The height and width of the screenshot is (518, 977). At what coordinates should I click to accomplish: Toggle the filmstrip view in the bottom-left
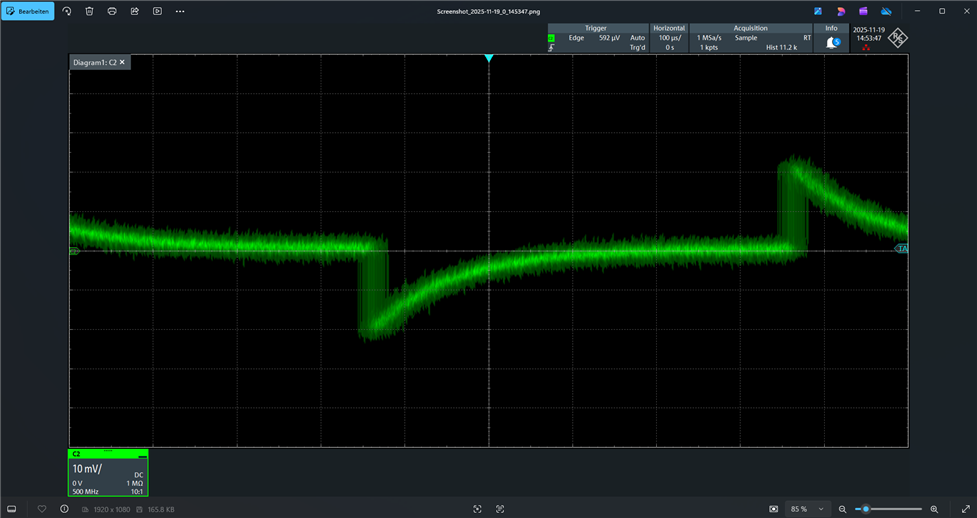[12, 509]
